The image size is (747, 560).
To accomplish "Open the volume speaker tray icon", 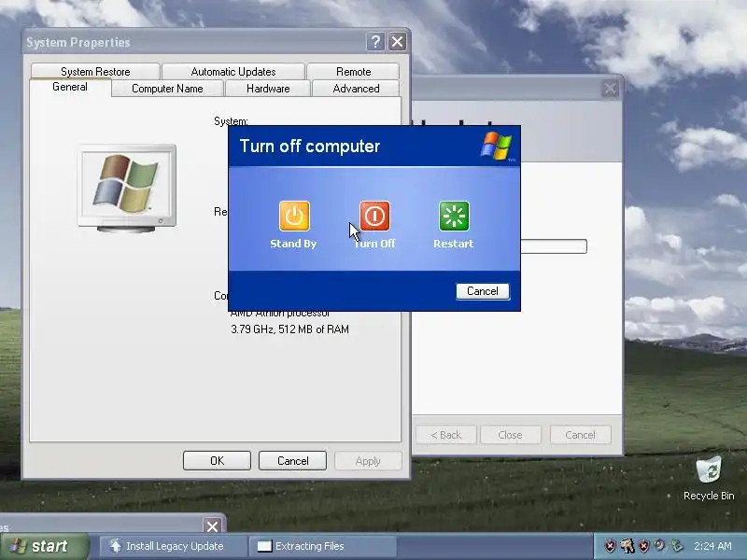I will coord(660,545).
